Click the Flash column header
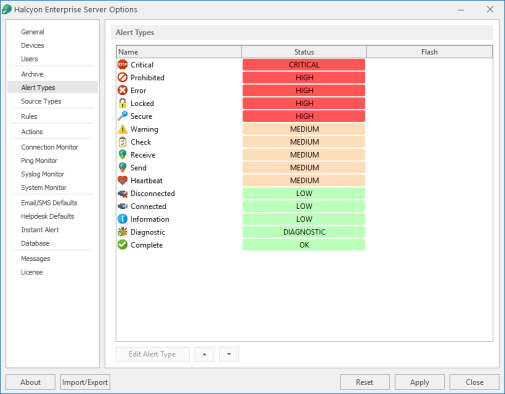This screenshot has height=394, width=505. click(429, 52)
